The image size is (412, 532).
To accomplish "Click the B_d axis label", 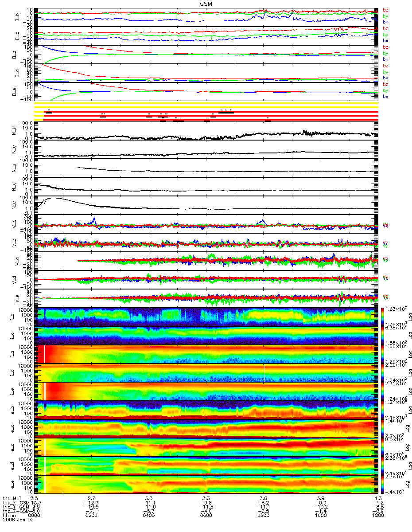I will (x=18, y=73).
